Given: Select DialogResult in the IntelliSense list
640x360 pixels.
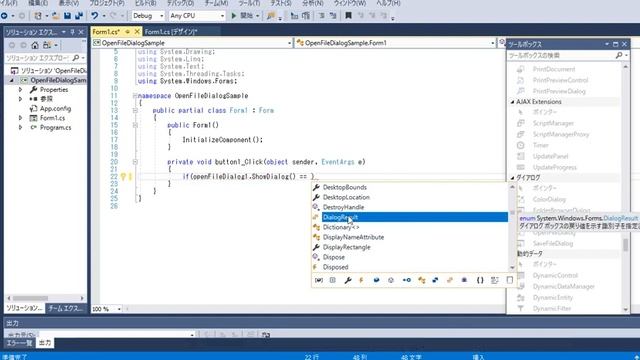Looking at the screenshot, I should pyautogui.click(x=410, y=217).
